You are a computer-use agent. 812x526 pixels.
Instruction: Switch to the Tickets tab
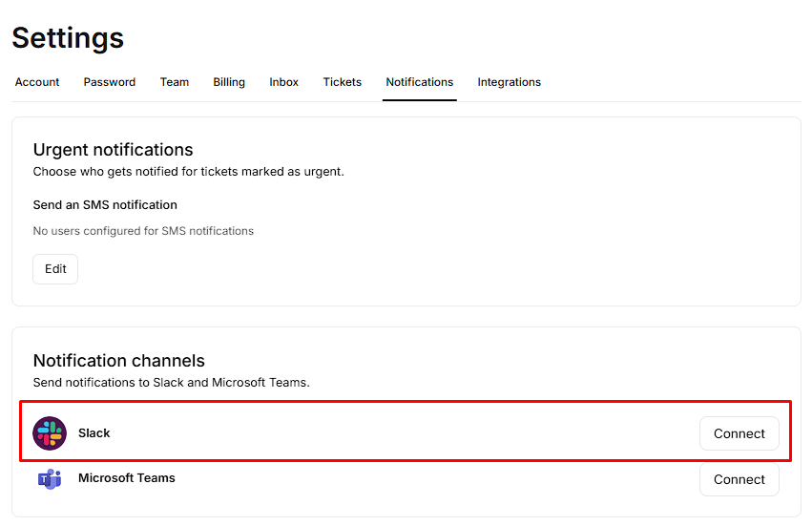coord(343,82)
